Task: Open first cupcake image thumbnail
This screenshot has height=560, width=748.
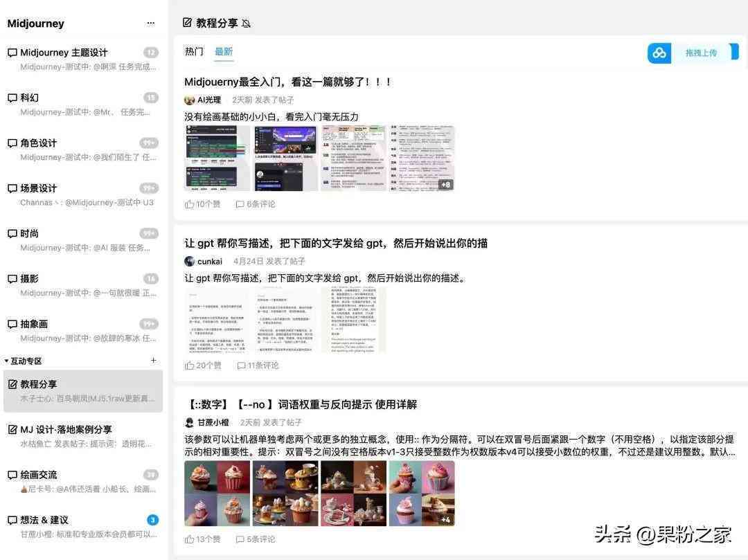Action: coord(217,494)
